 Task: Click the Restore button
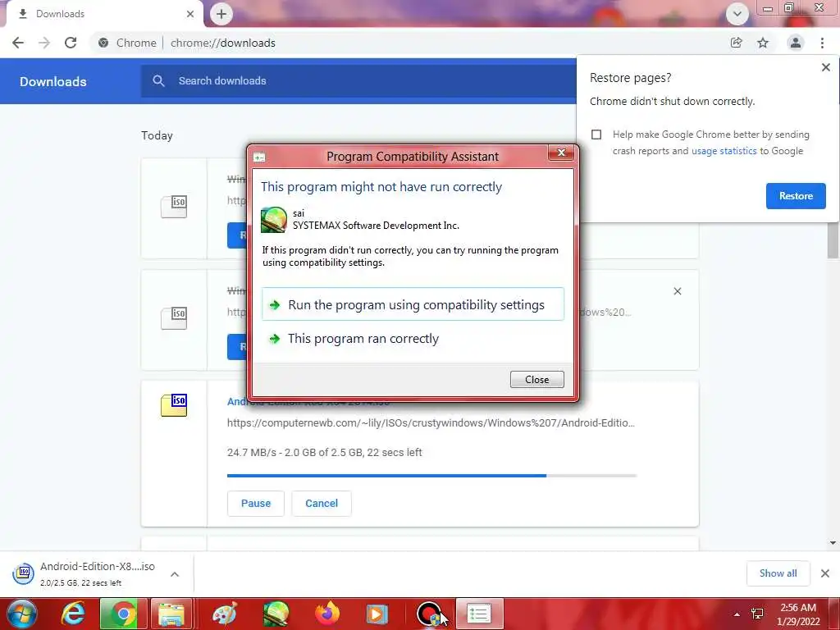(796, 196)
